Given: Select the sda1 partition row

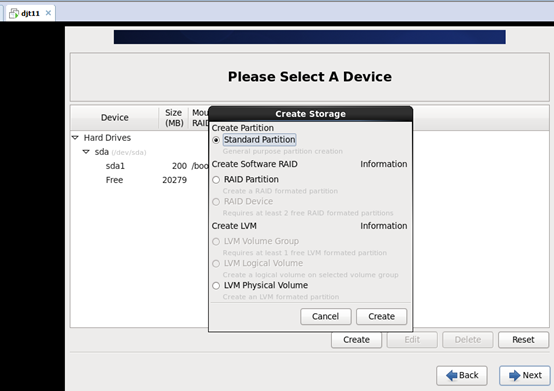Looking at the screenshot, I should pos(140,166).
